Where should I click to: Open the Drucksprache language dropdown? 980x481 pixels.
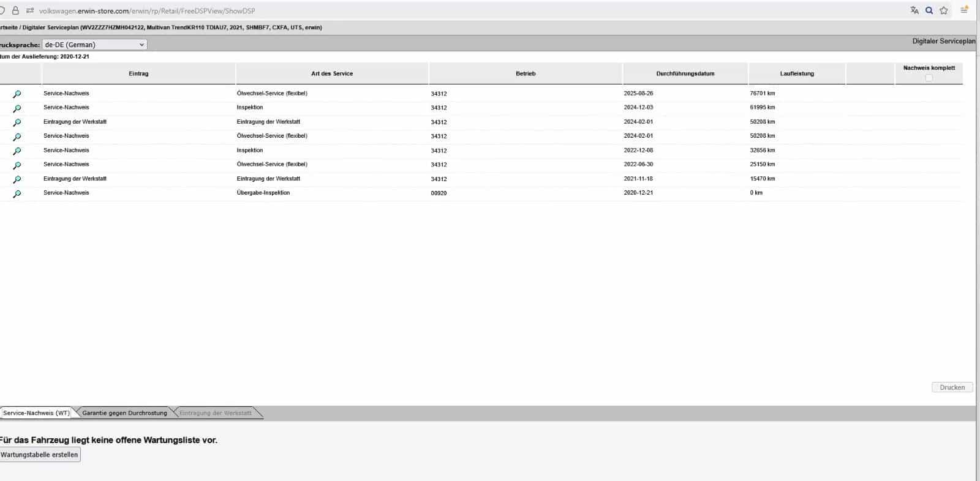pos(94,45)
